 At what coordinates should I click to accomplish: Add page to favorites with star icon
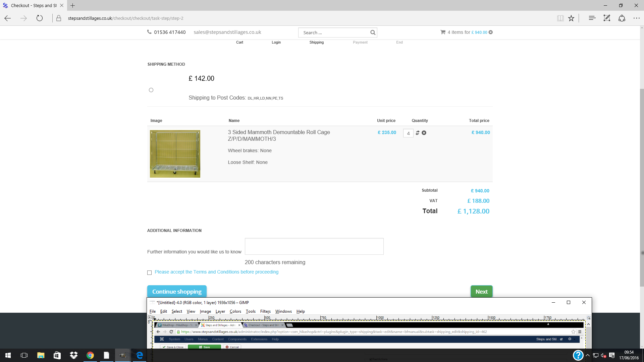pyautogui.click(x=571, y=18)
